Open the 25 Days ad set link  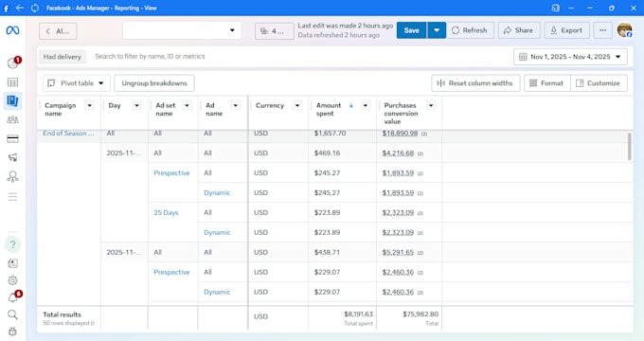tap(166, 213)
